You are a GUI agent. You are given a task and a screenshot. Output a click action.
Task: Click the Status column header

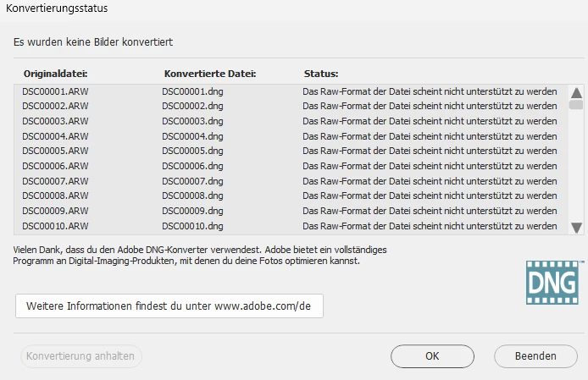[x=321, y=74]
